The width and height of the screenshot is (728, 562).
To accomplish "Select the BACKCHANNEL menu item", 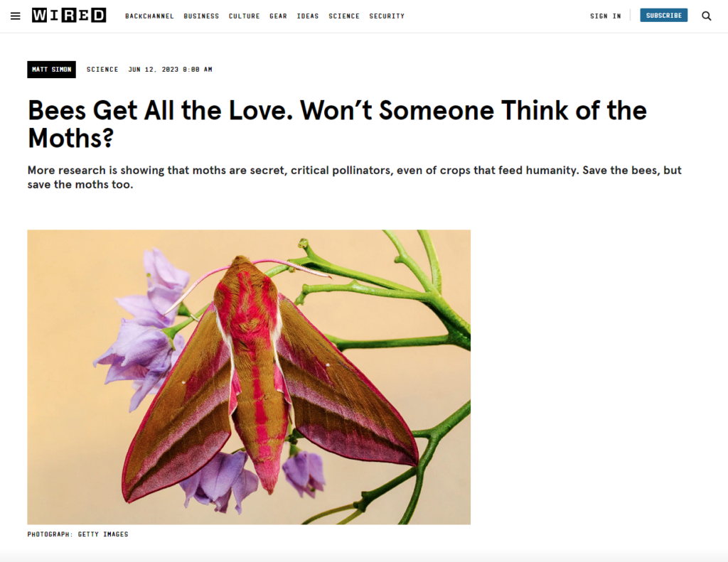I will [x=149, y=16].
